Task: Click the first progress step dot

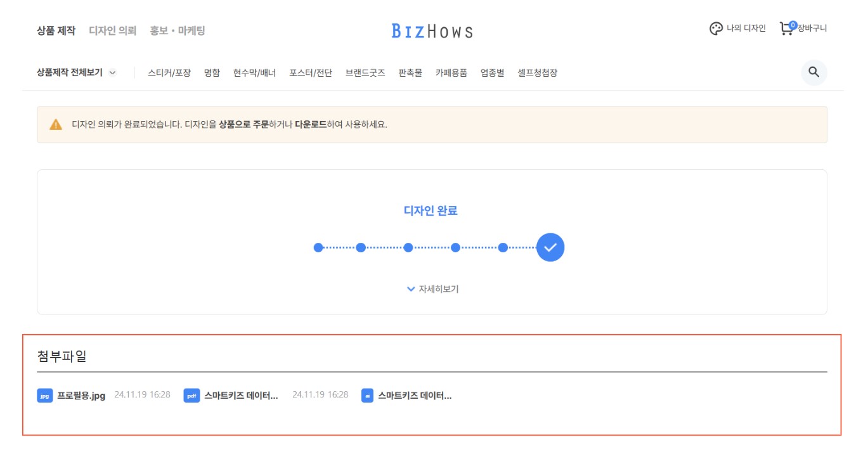Action: 318,247
